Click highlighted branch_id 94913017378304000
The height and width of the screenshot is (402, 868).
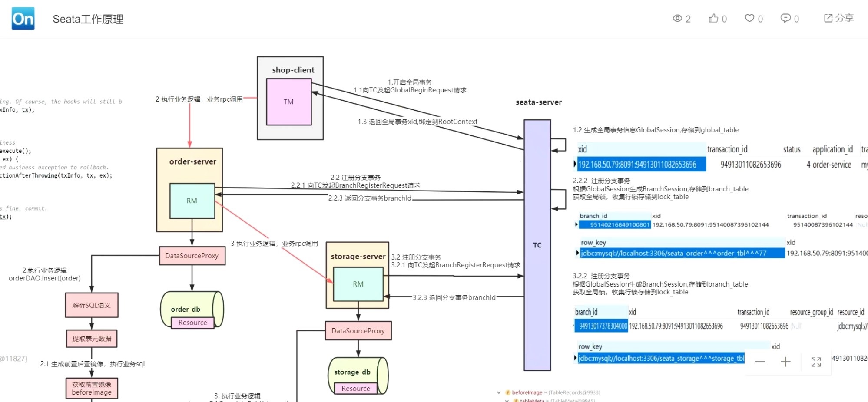[601, 326]
